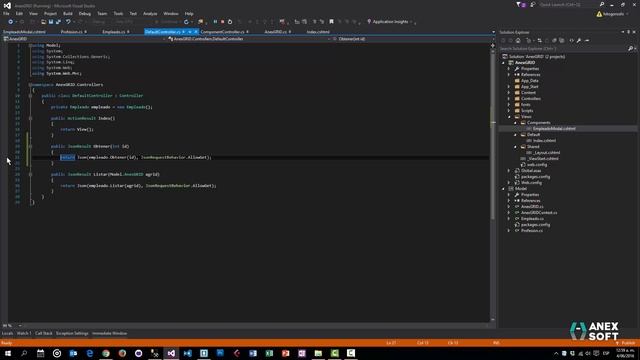Screen dimensions: 640x360
Task: Select EmpleadoModal.cshtml in Solution Explorer
Action: (x=554, y=129)
